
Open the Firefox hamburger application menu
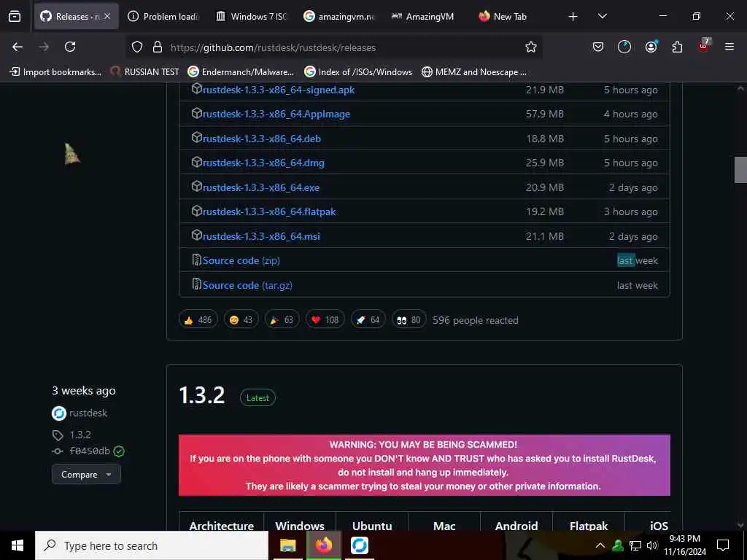(x=729, y=47)
